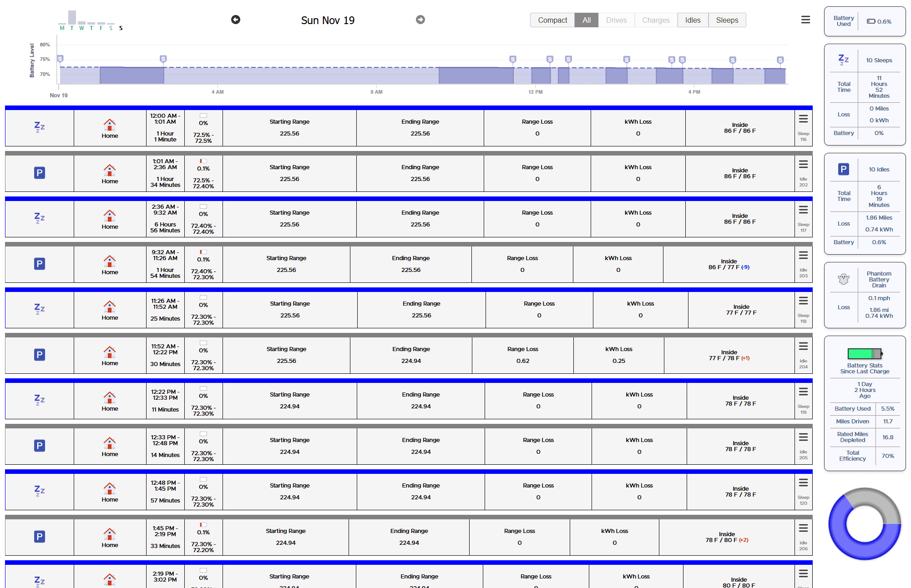Click the Battery Used 0.6% card
The image size is (911, 588).
pos(865,21)
